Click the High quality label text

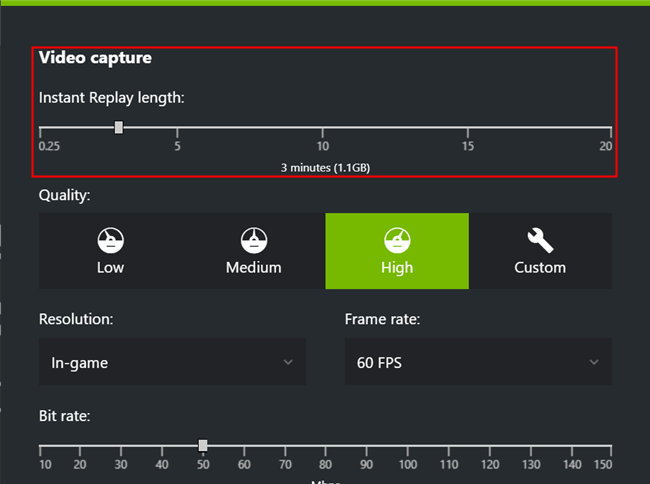coord(397,267)
